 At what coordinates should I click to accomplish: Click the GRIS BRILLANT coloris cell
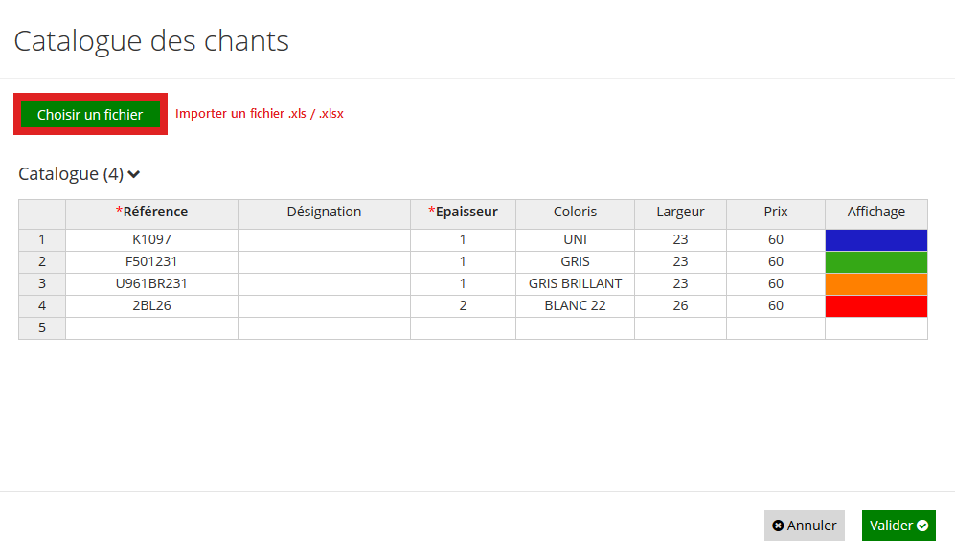point(575,283)
